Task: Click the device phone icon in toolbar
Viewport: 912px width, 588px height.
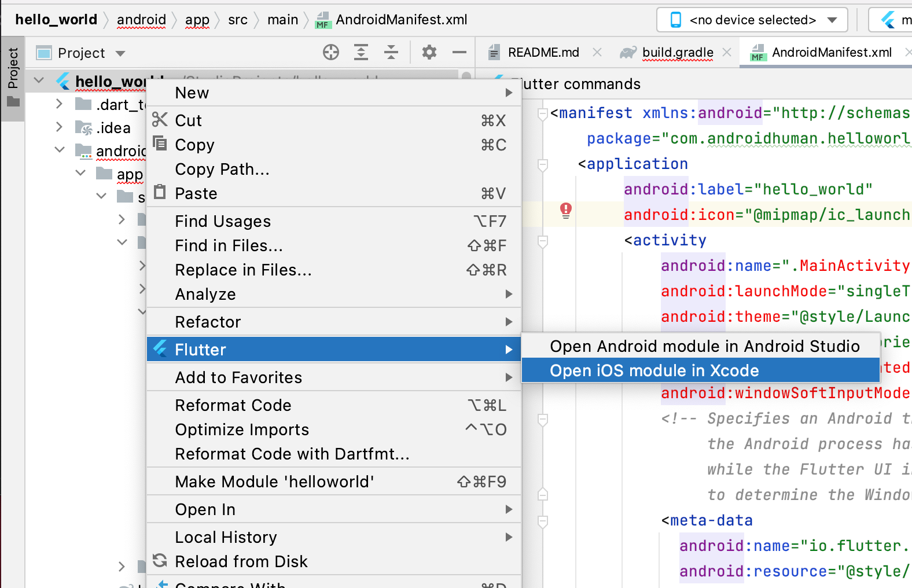Action: (676, 20)
